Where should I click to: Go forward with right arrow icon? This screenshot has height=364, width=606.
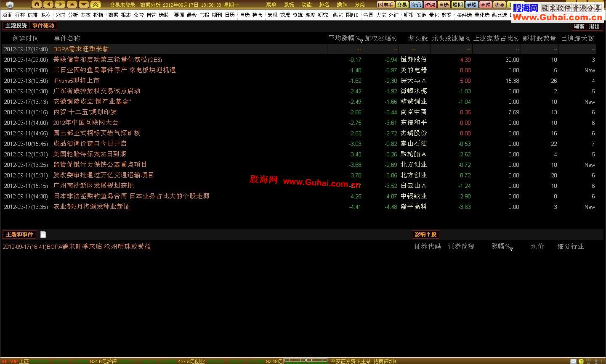(61, 5)
